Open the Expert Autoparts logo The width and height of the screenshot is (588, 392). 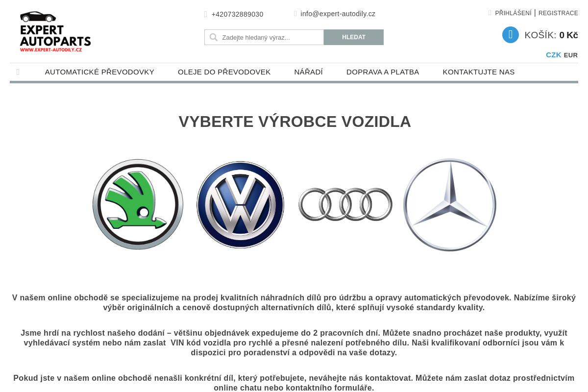tap(55, 31)
